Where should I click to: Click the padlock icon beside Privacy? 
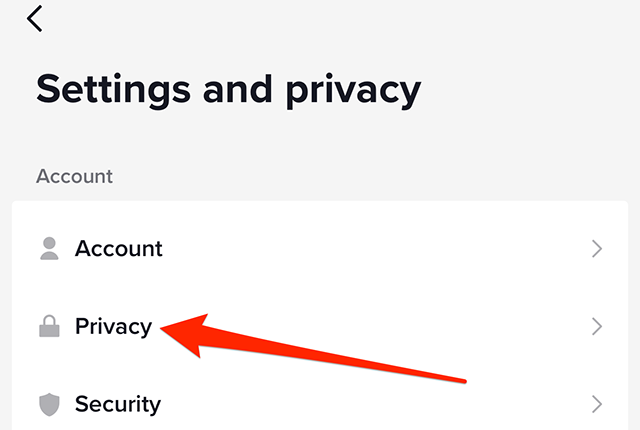49,326
